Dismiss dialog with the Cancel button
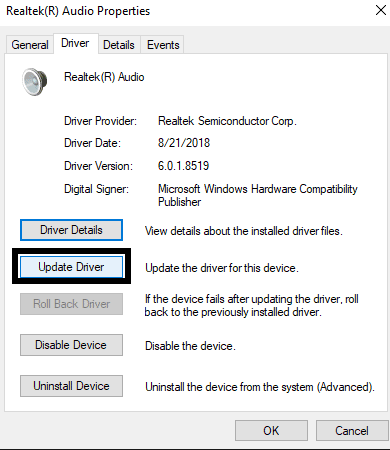This screenshot has height=450, width=390. [352, 431]
